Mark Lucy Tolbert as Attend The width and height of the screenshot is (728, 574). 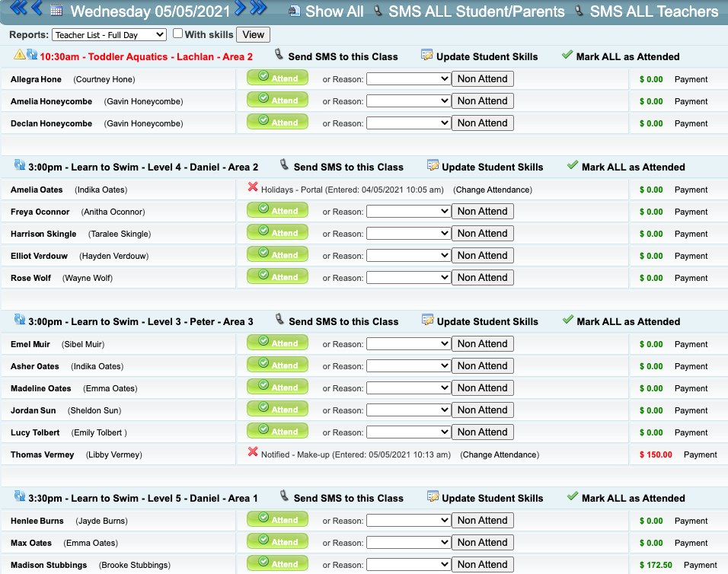click(x=278, y=431)
